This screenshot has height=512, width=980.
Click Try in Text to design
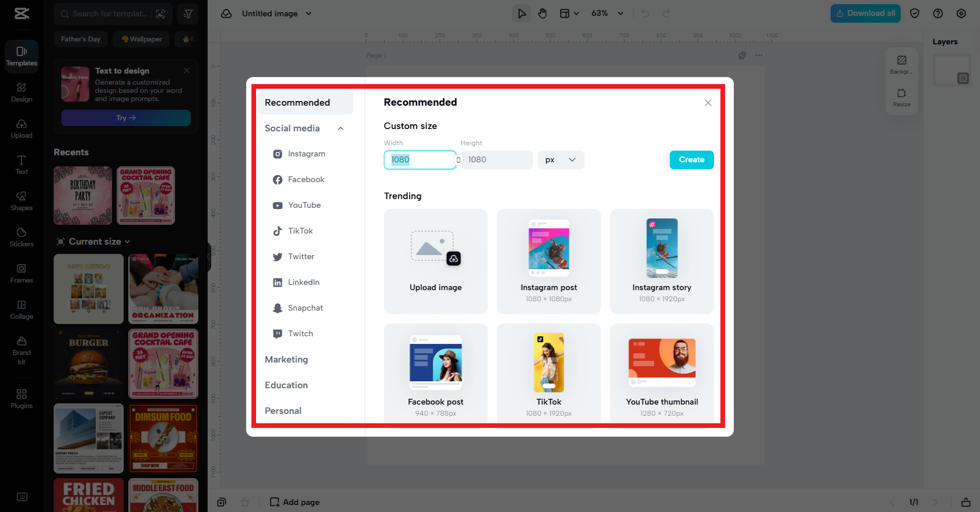[126, 118]
